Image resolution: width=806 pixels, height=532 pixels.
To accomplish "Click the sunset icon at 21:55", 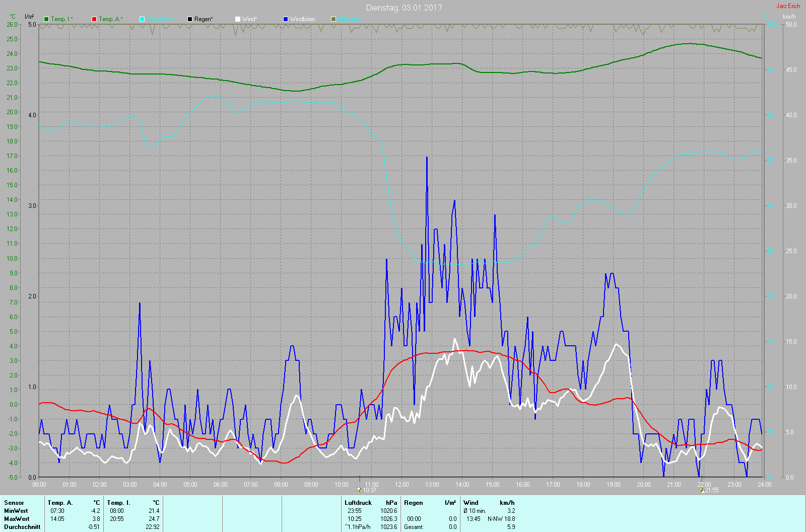I will coord(701,489).
